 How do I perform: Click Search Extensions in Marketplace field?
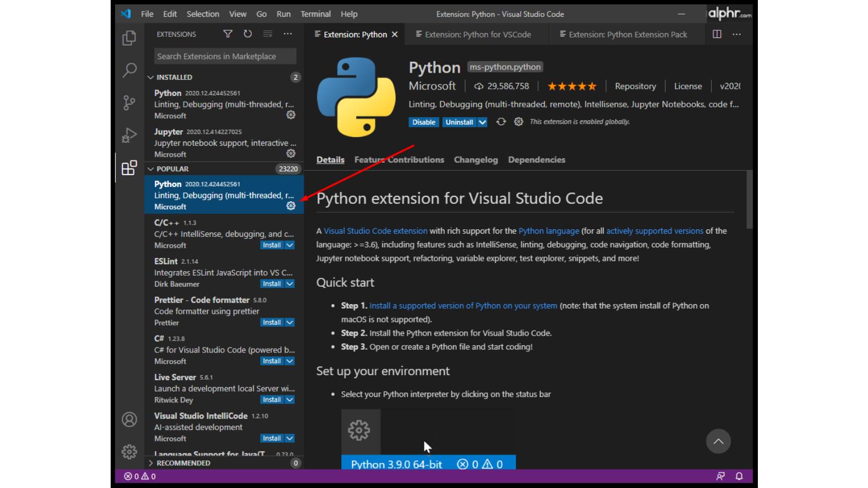(x=225, y=56)
